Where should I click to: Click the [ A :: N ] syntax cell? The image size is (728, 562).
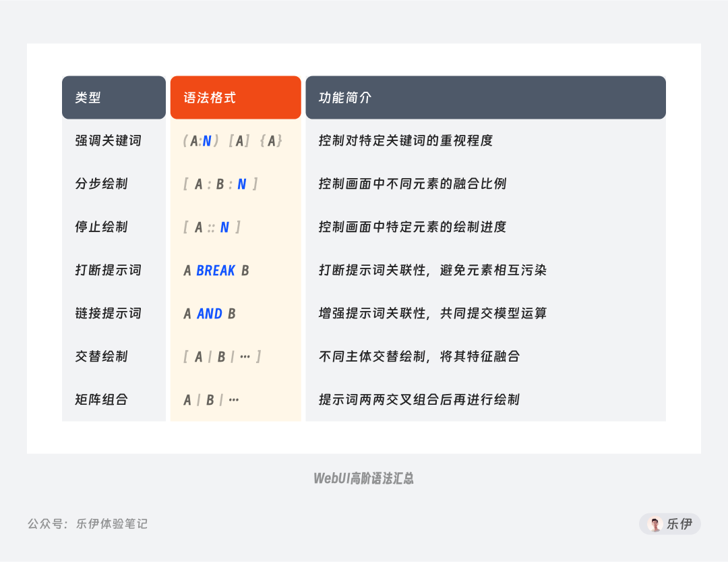(212, 227)
